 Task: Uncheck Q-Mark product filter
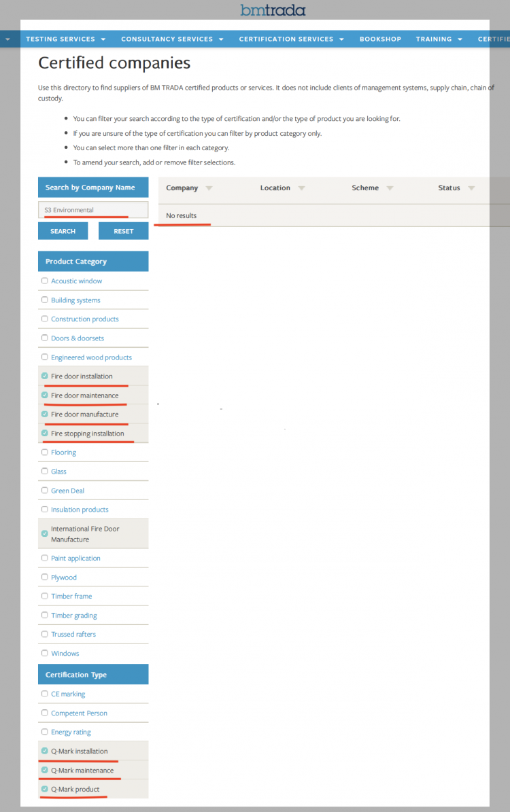(x=45, y=789)
